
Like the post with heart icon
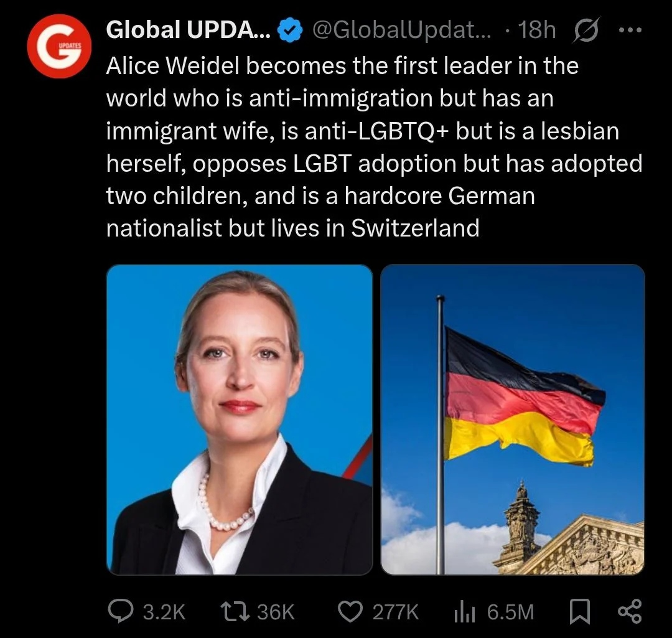(x=350, y=612)
